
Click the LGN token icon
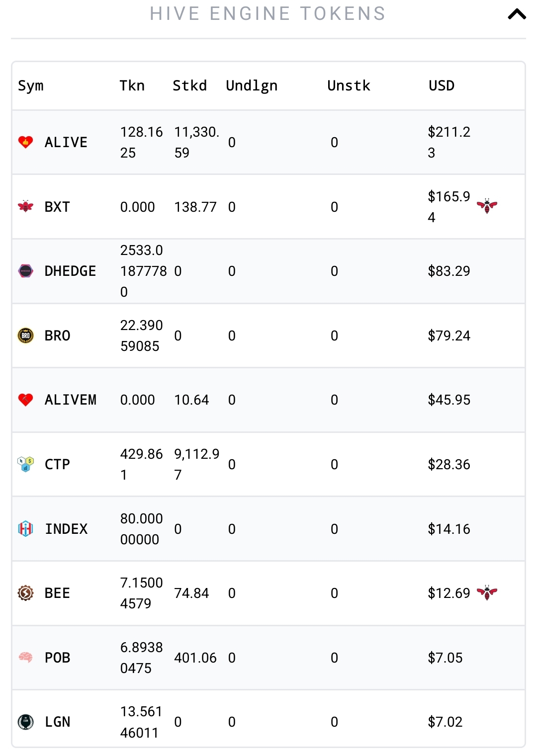pyautogui.click(x=25, y=722)
